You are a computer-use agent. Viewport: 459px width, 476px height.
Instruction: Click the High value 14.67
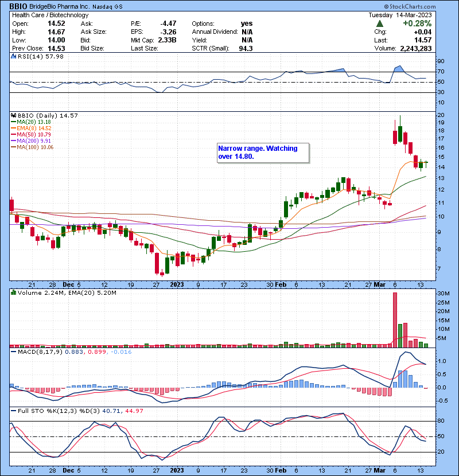[x=56, y=32]
